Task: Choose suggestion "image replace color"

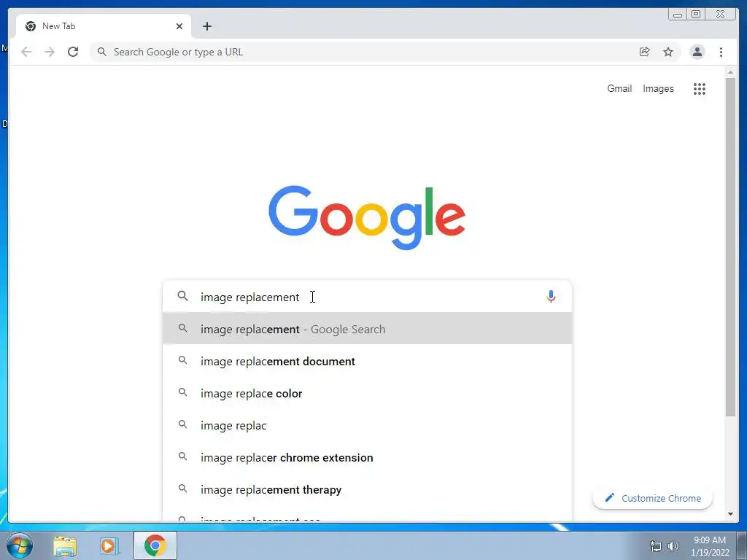Action: (367, 393)
